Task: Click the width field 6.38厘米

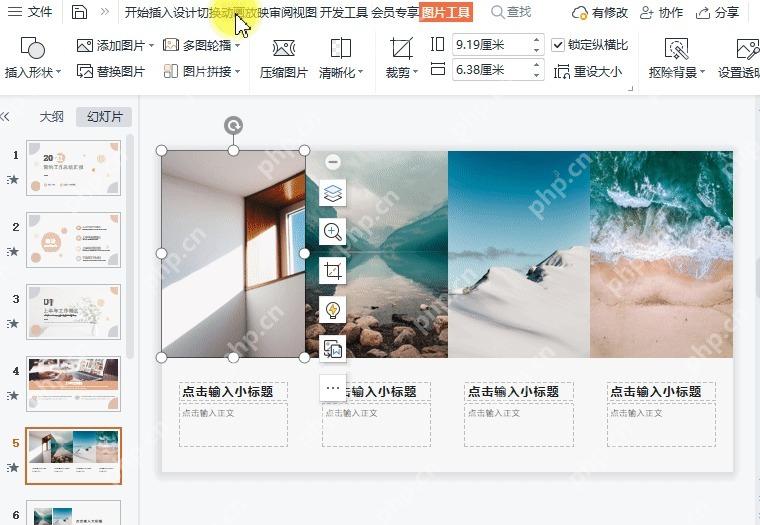Action: [x=491, y=70]
